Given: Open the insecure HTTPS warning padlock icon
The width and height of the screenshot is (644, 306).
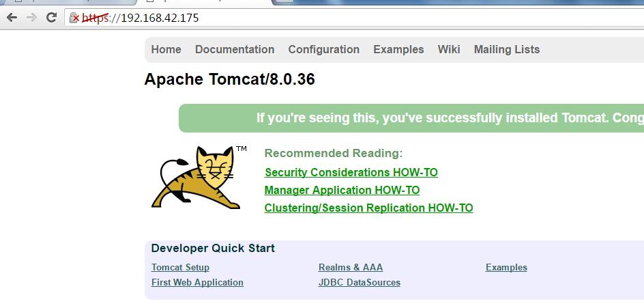Looking at the screenshot, I should 74,18.
